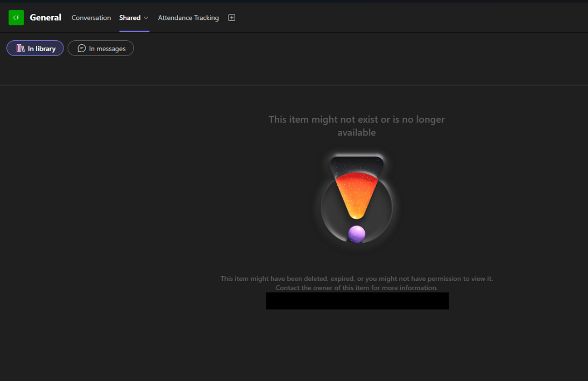Viewport: 588px width, 381px height.
Task: Switch to the Conversation tab
Action: (x=91, y=17)
